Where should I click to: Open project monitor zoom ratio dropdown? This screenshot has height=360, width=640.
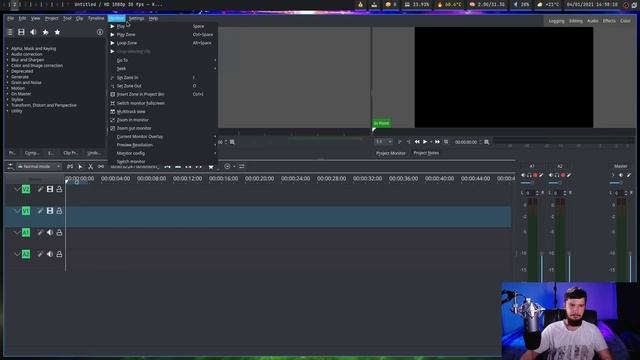[x=384, y=142]
